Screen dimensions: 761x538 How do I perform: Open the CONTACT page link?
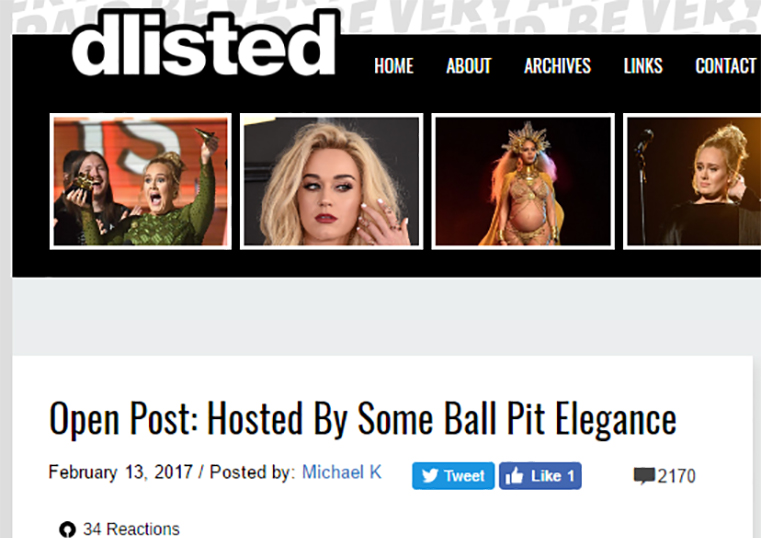(x=726, y=66)
